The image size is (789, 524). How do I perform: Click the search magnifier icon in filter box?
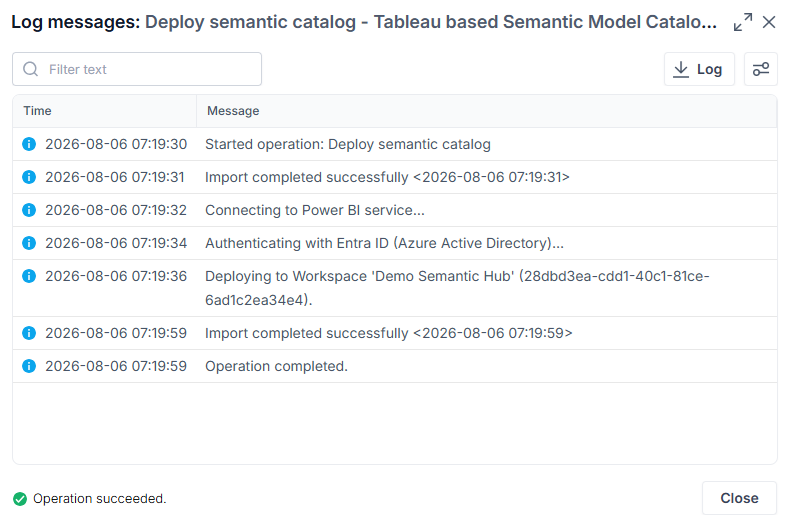coord(31,69)
